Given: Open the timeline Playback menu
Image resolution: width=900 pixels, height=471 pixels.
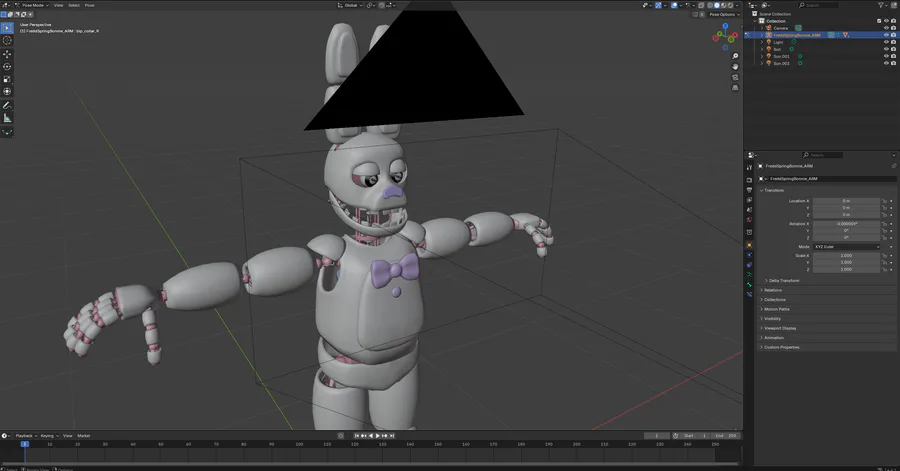Looking at the screenshot, I should point(25,435).
